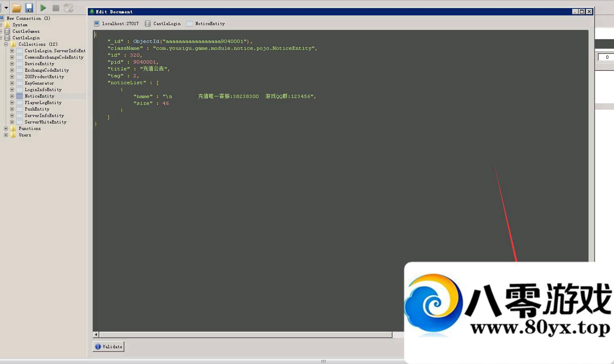Expand the PlayerLogEntity collection node
The image size is (614, 364).
12,102
